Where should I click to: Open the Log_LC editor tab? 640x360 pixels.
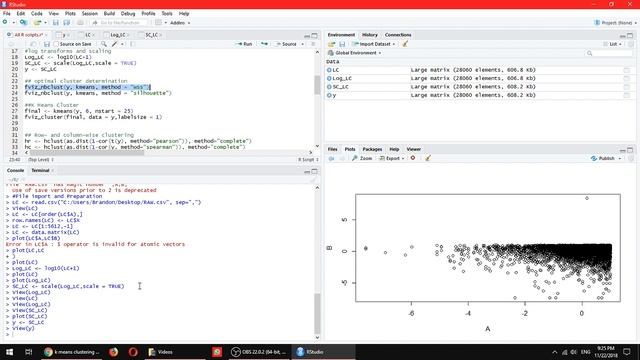118,35
